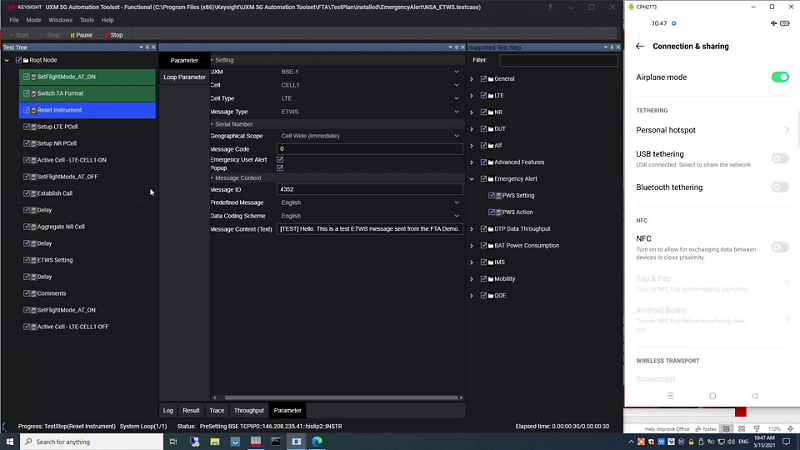Click the Pause button in the toolbar
Viewport: 800px width, 450px height.
(82, 35)
